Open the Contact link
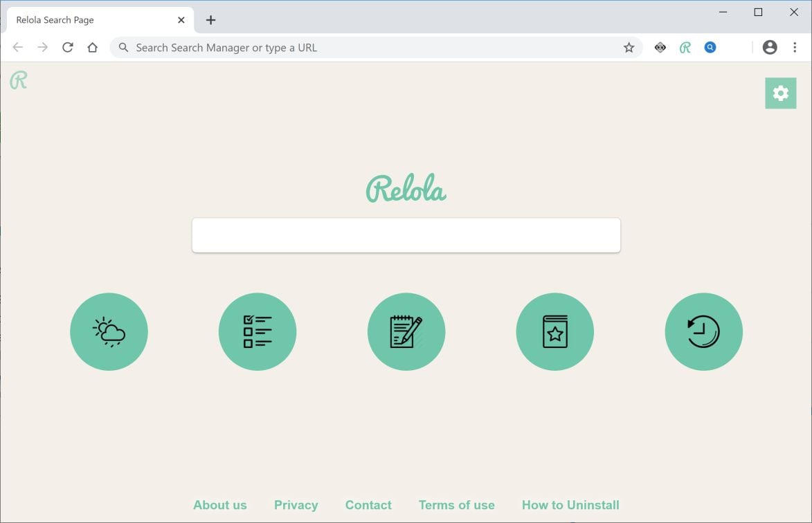The height and width of the screenshot is (523, 812). [368, 505]
